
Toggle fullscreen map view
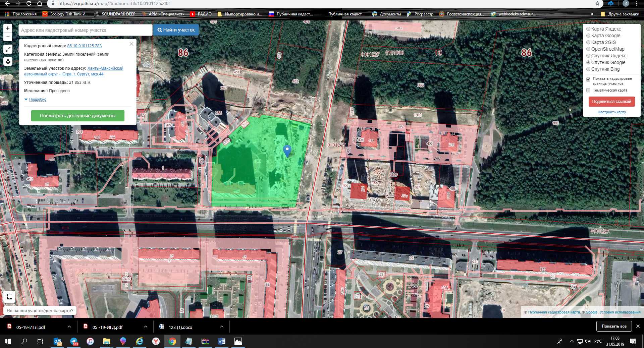click(8, 49)
